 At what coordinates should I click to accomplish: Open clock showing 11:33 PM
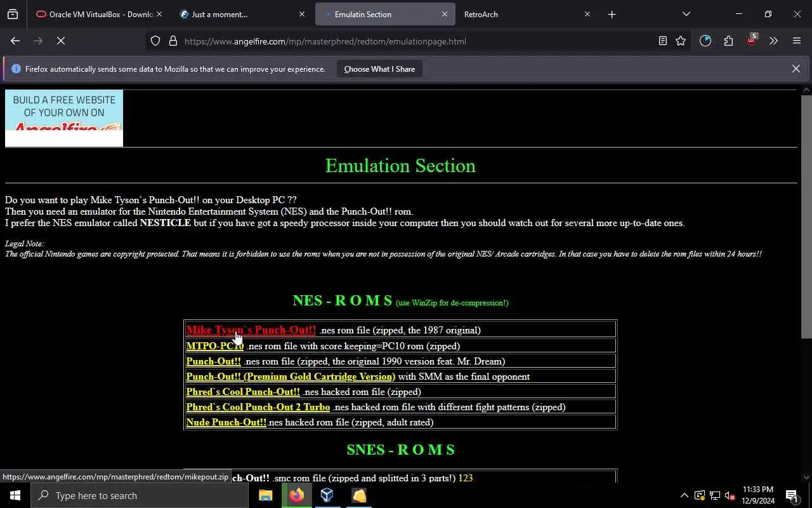click(x=757, y=495)
